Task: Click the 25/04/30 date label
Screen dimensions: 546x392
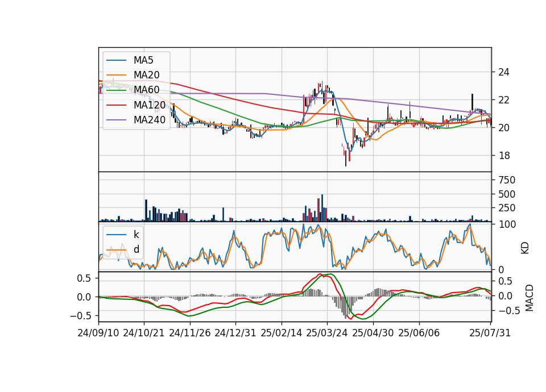Action: point(373,333)
